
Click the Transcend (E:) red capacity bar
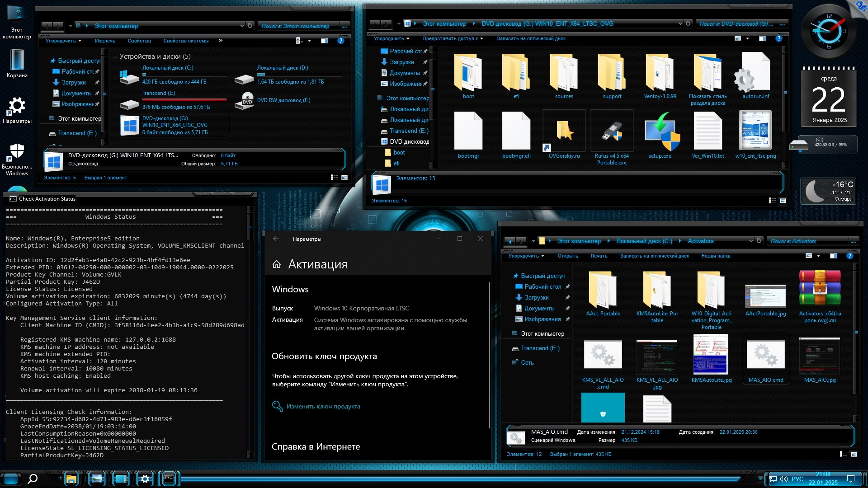coord(184,100)
